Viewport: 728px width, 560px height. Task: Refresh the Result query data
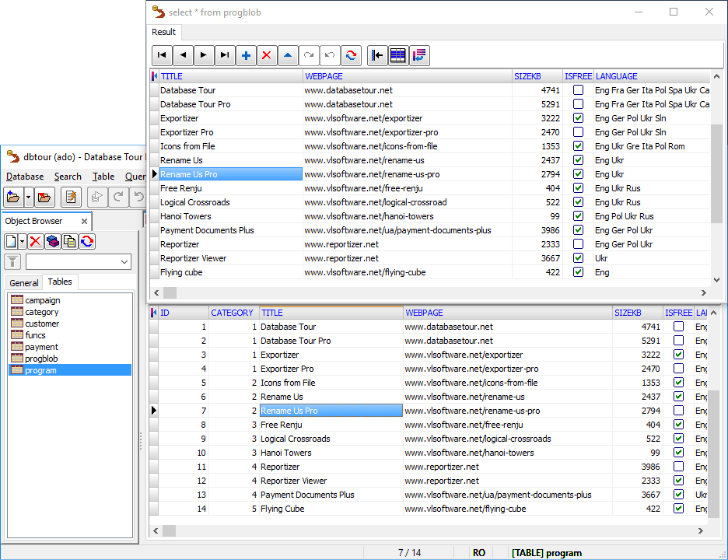coord(351,55)
